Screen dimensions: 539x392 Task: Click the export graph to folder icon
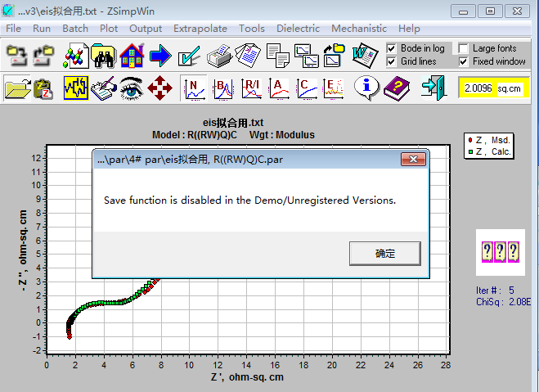(x=334, y=56)
